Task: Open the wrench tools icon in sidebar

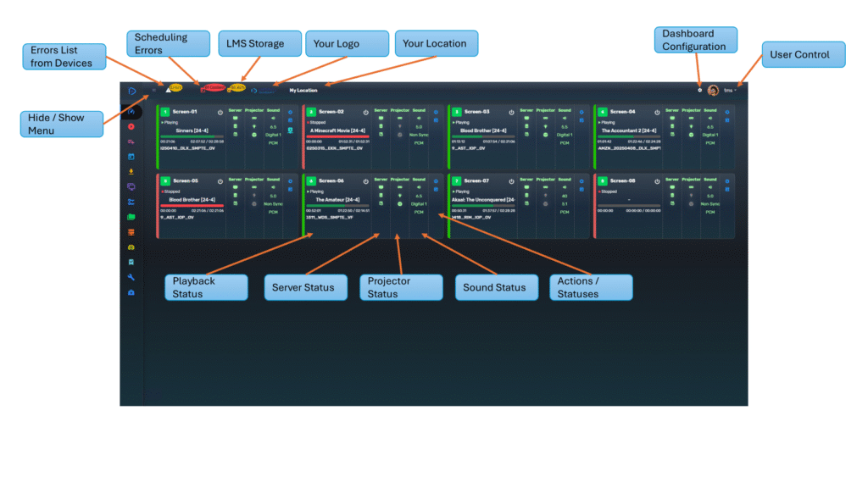Action: point(131,277)
